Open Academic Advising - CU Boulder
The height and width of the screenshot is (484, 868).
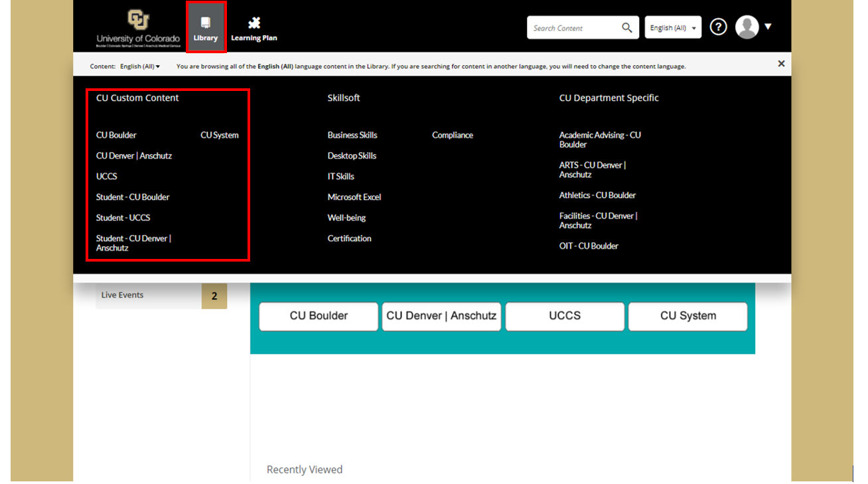(x=600, y=139)
